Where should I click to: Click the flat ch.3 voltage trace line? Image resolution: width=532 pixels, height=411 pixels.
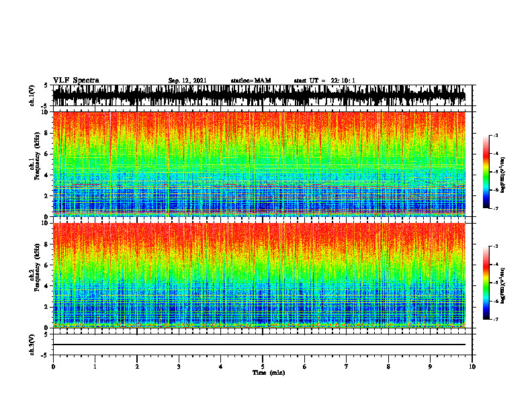point(259,345)
